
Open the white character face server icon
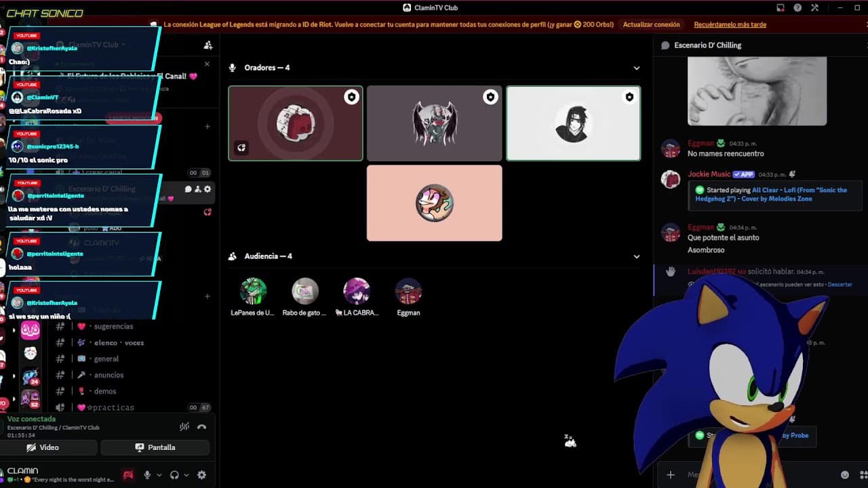click(x=30, y=353)
